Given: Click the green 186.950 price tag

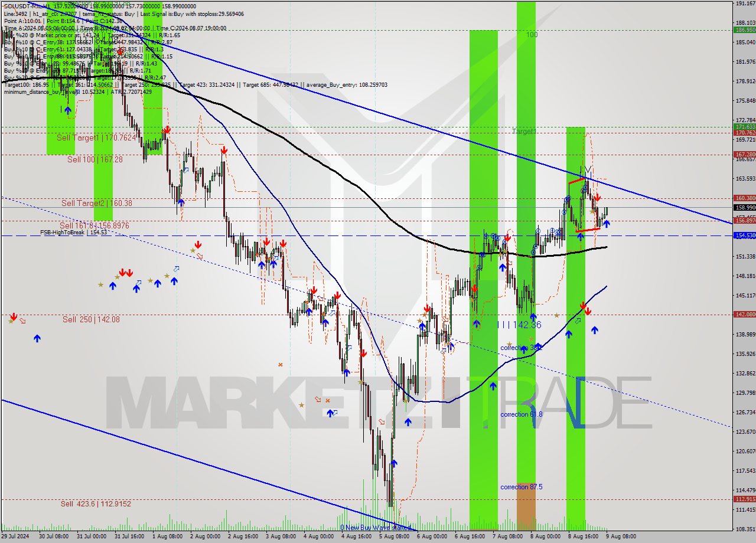Looking at the screenshot, I should 745,30.
